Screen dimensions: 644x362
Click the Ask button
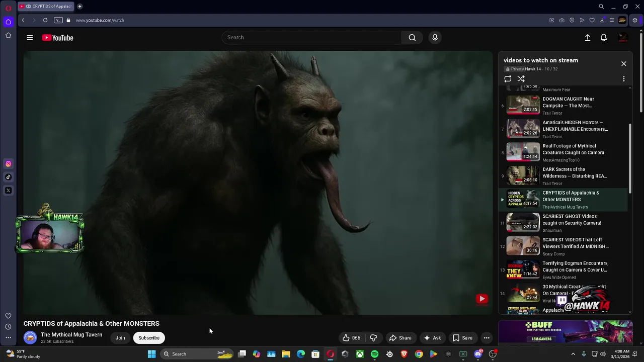(432, 338)
